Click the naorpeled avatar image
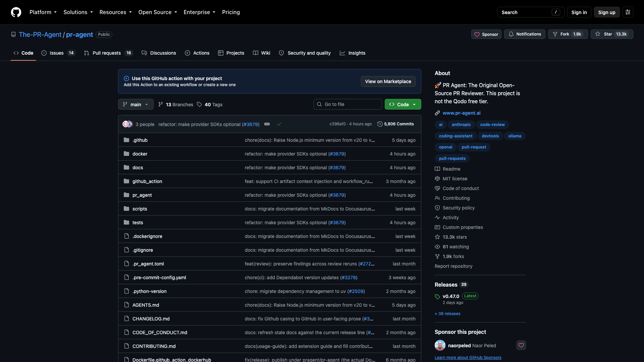The width and height of the screenshot is (644, 362). pyautogui.click(x=440, y=345)
